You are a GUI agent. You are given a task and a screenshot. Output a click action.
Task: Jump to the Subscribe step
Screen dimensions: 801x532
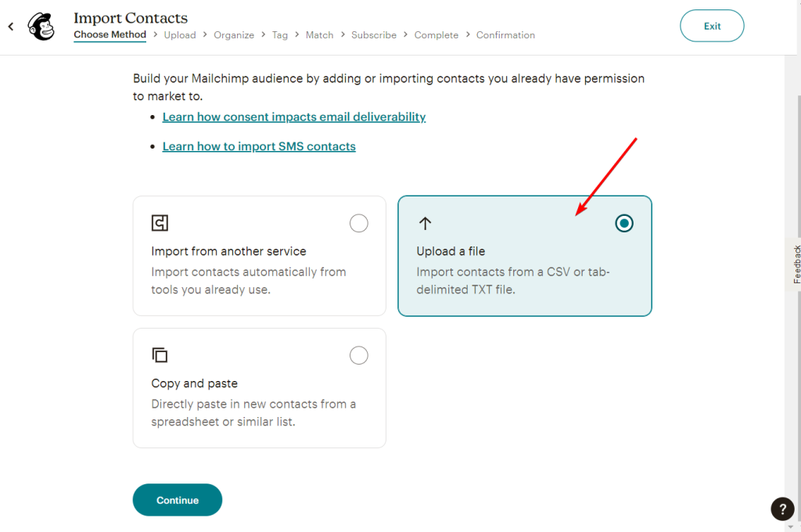click(x=374, y=35)
